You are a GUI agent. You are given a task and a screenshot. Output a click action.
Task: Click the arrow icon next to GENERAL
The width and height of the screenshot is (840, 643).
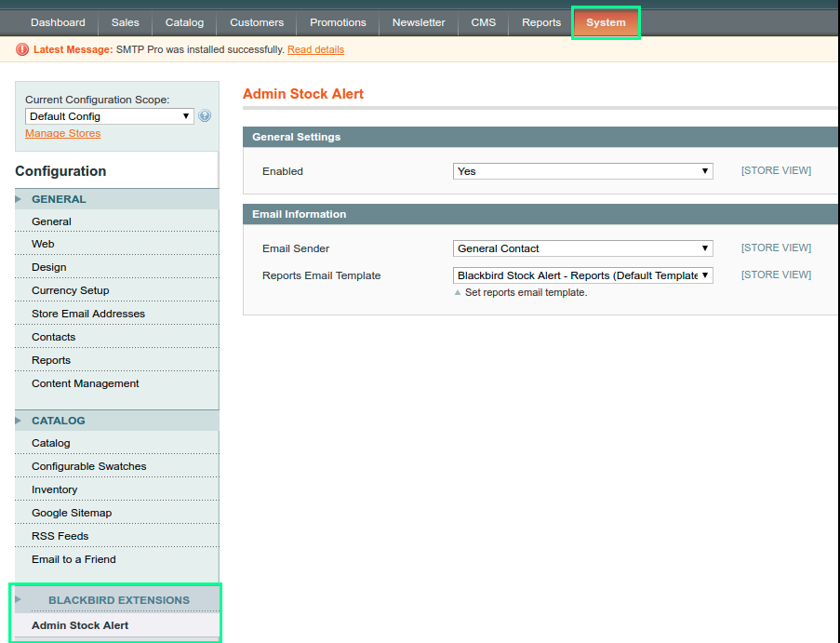pyautogui.click(x=19, y=199)
